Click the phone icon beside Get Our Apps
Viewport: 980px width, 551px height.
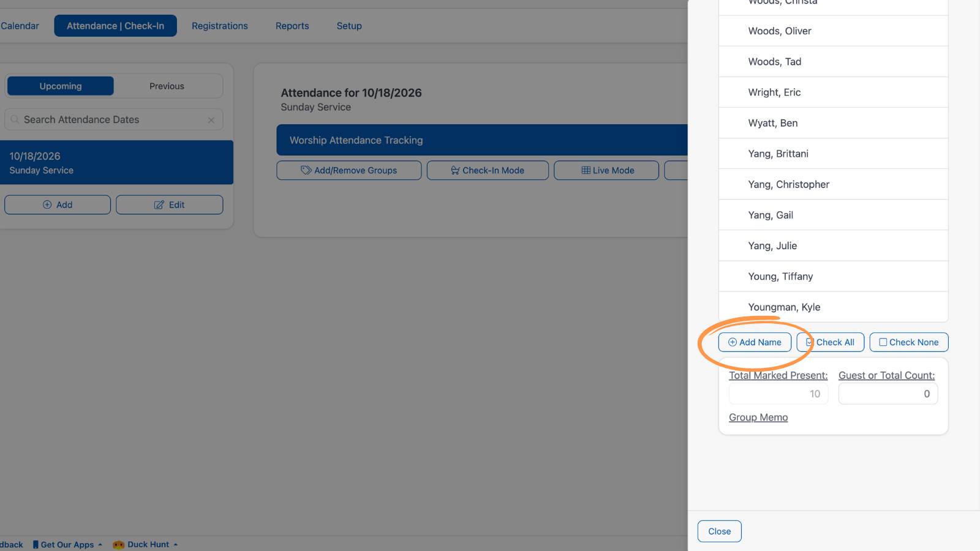click(36, 544)
